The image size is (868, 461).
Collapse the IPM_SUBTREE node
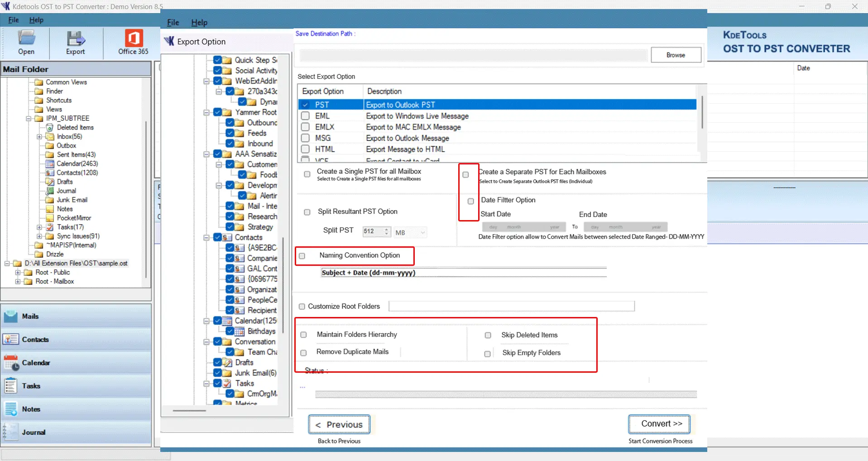(29, 118)
